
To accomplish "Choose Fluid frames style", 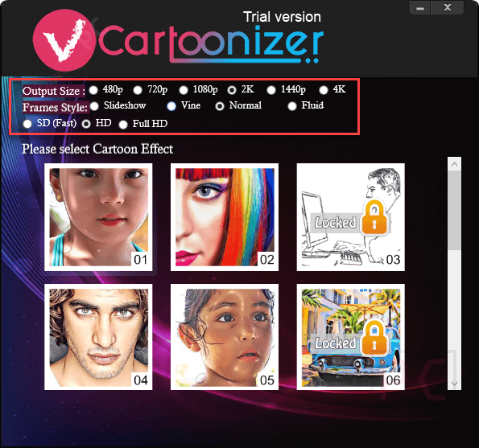I will tap(292, 106).
